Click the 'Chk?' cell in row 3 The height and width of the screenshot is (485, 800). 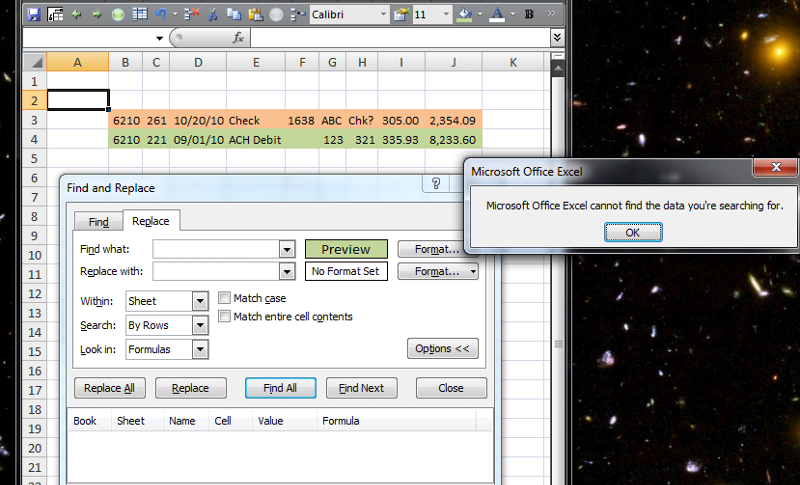pyautogui.click(x=362, y=120)
